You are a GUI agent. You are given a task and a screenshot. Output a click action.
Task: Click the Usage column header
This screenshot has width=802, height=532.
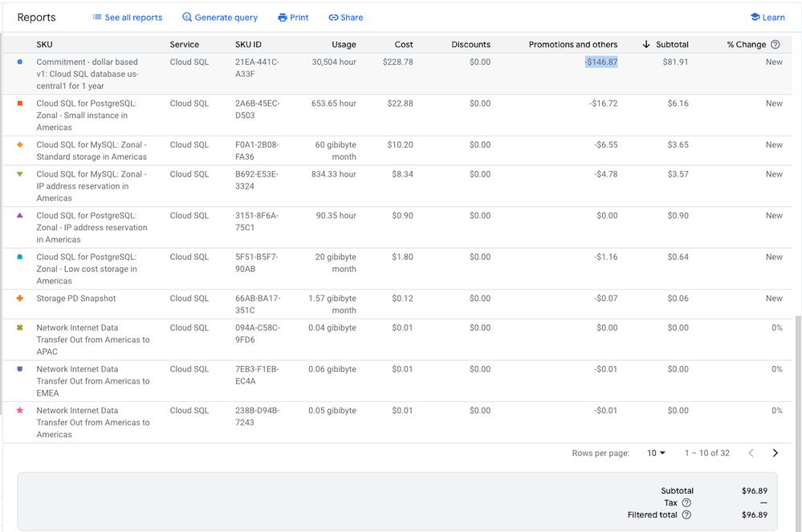tap(344, 44)
